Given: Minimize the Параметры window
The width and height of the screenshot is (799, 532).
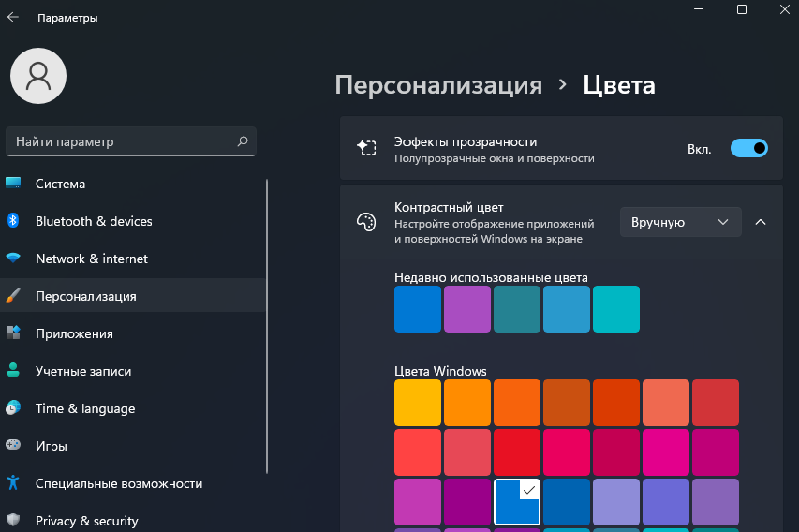Looking at the screenshot, I should point(699,9).
